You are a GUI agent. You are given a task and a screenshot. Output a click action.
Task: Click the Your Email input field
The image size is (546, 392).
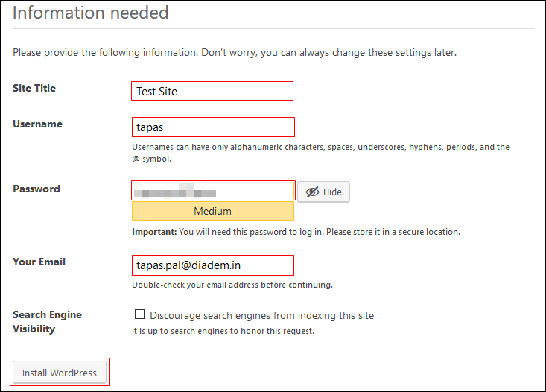(x=212, y=265)
